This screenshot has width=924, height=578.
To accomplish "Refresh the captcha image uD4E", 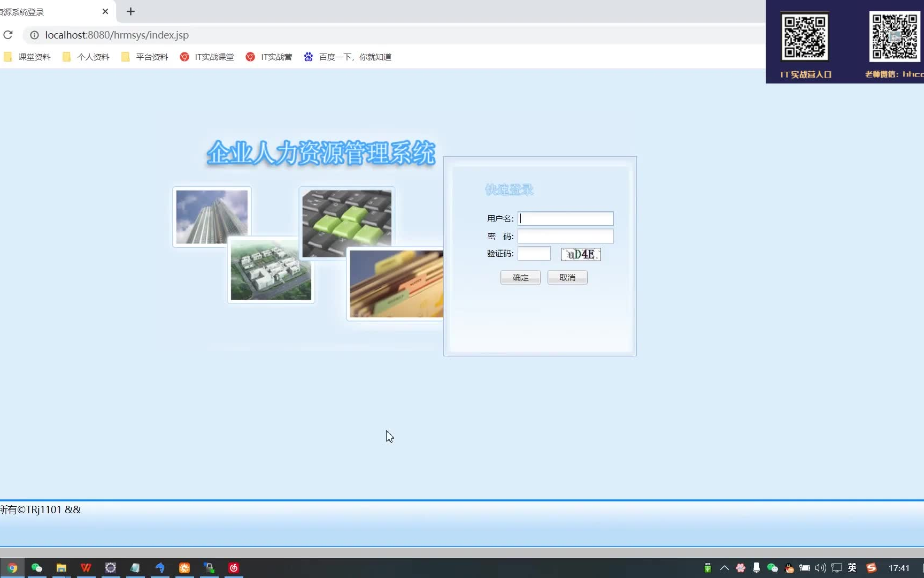I will [x=581, y=254].
